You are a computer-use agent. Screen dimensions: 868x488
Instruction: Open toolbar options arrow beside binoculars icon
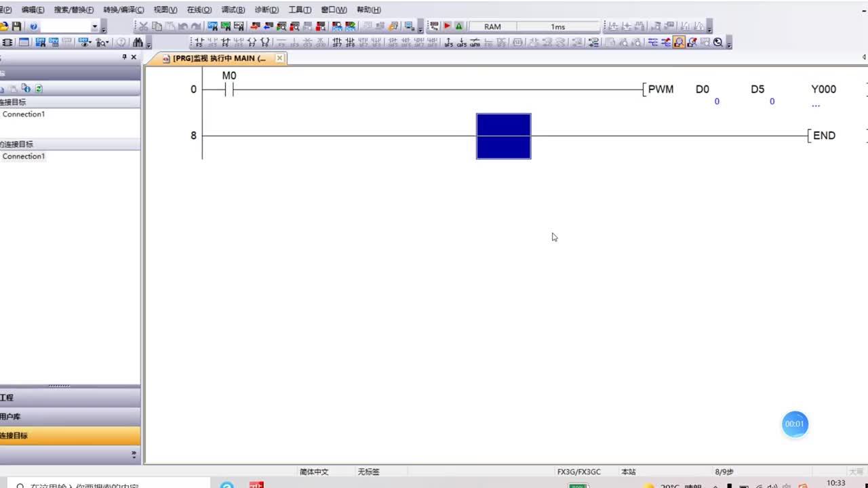(x=149, y=43)
